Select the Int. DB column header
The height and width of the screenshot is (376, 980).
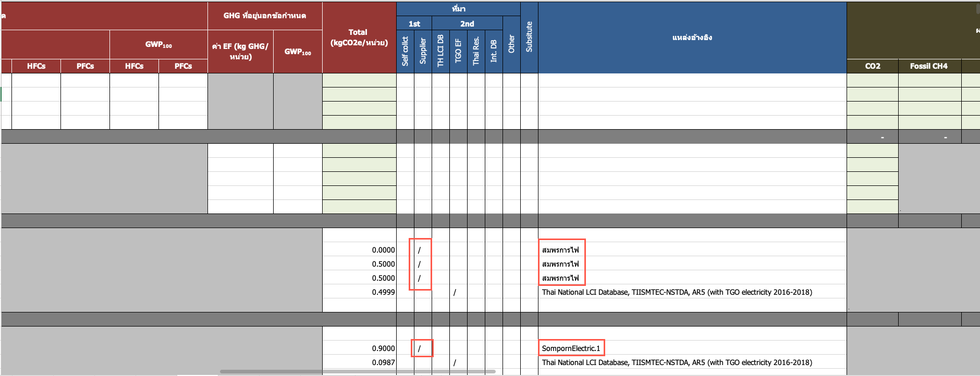coord(494,51)
